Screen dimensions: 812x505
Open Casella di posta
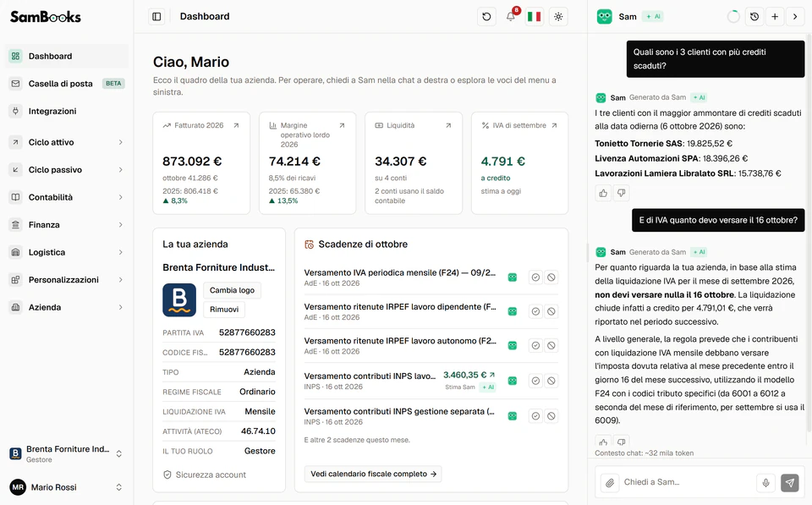pos(67,84)
